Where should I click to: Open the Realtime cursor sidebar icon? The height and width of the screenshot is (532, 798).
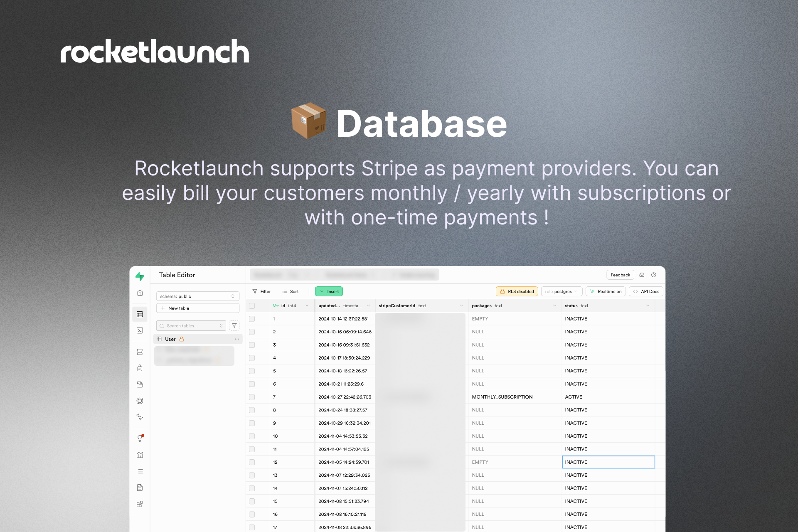[x=140, y=417]
